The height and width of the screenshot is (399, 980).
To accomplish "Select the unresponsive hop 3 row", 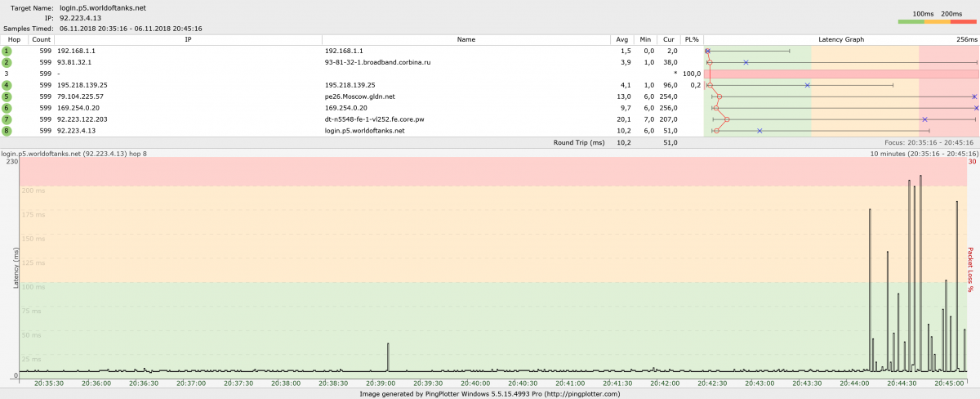I will pos(352,74).
